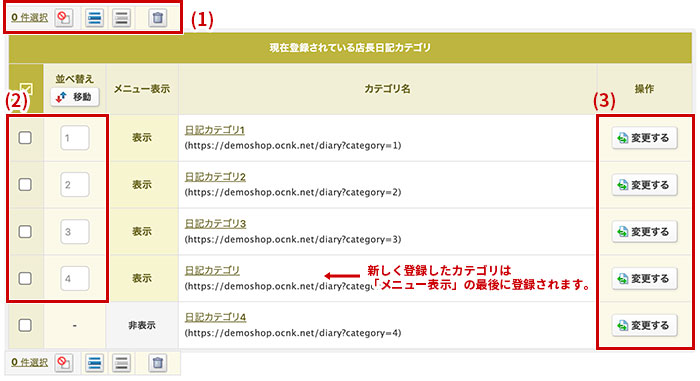Check the box for 日記カテゴリ4 hidden row
700x381 pixels.
click(x=25, y=325)
